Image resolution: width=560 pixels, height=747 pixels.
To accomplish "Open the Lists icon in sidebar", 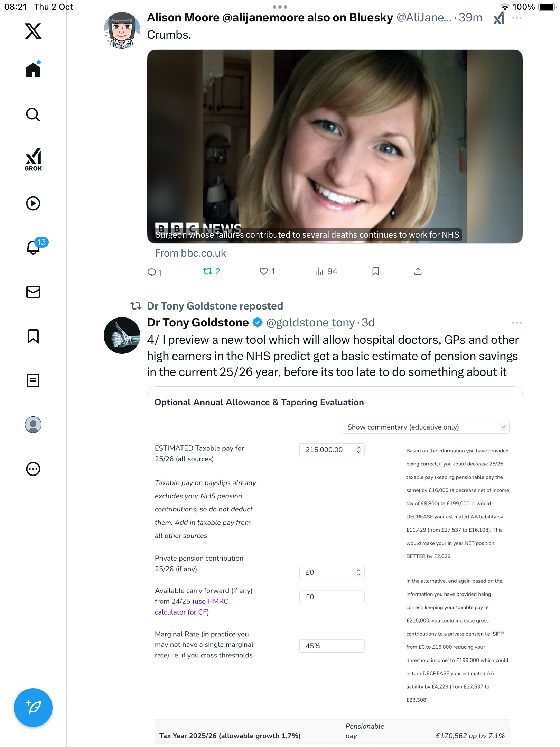I will pyautogui.click(x=33, y=380).
